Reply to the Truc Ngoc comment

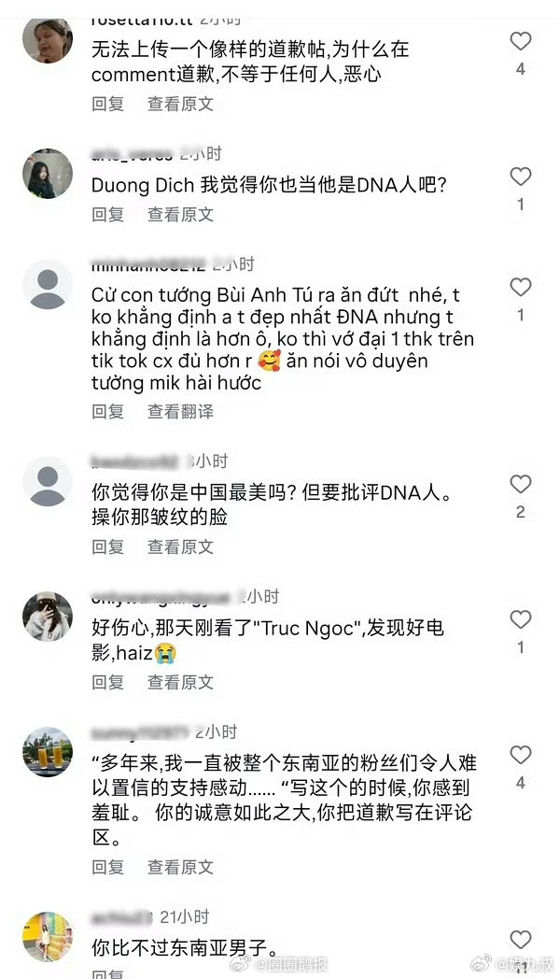pos(108,683)
